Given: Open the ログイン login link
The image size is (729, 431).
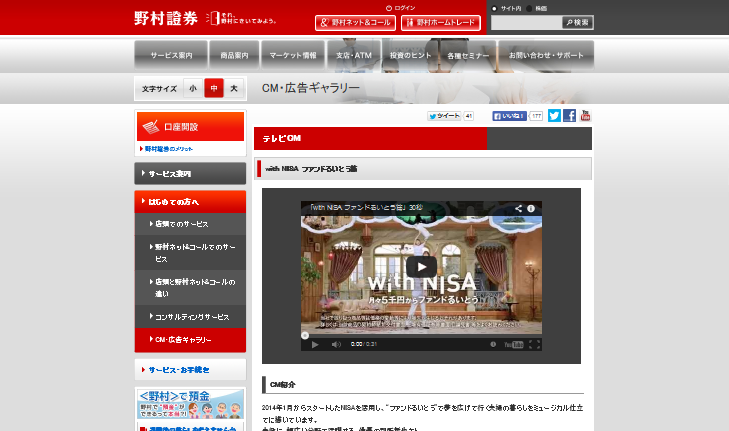Looking at the screenshot, I should point(401,8).
